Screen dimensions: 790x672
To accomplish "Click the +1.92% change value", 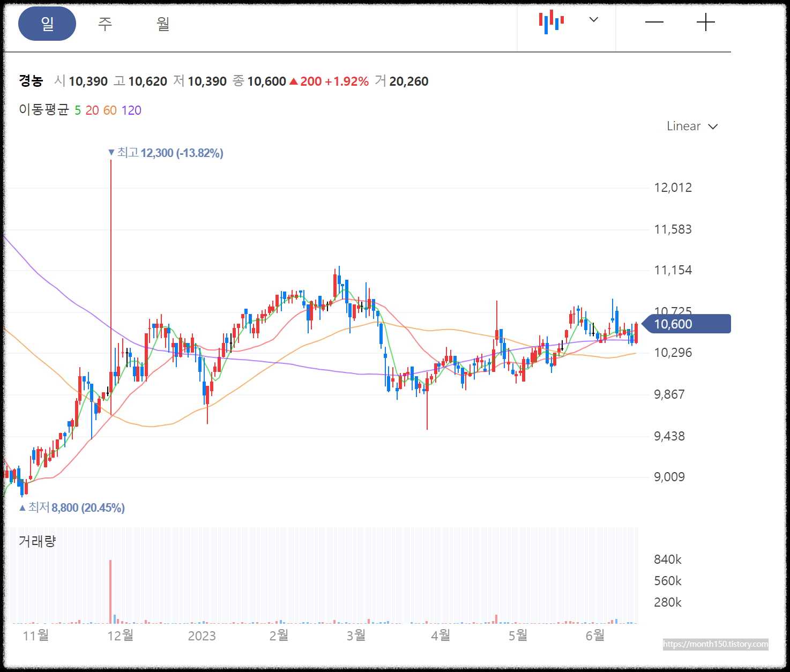I will pyautogui.click(x=347, y=81).
